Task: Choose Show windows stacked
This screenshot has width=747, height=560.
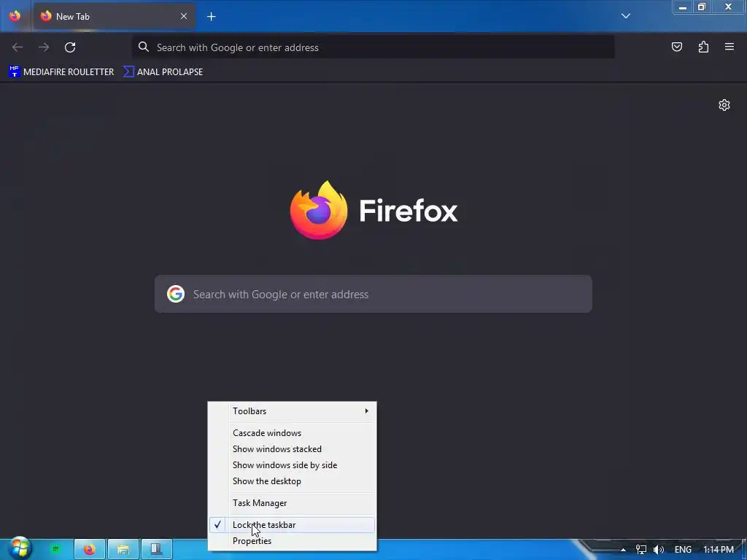Action: (x=292, y=449)
